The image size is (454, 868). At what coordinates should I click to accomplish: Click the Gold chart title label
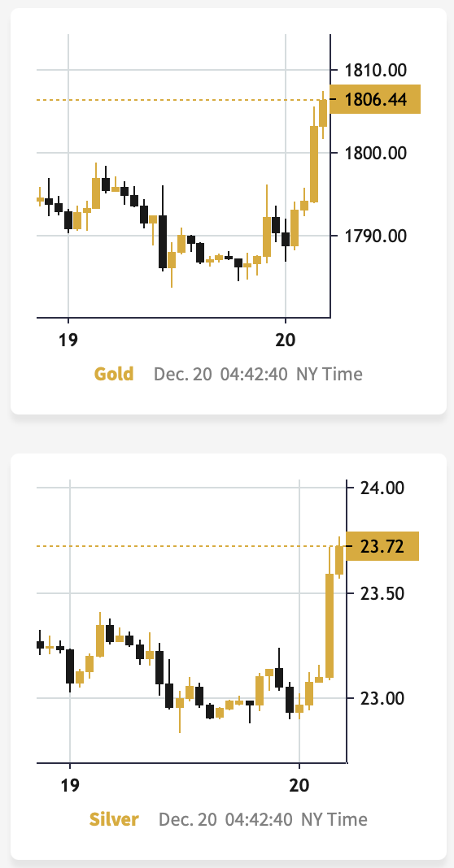(114, 374)
